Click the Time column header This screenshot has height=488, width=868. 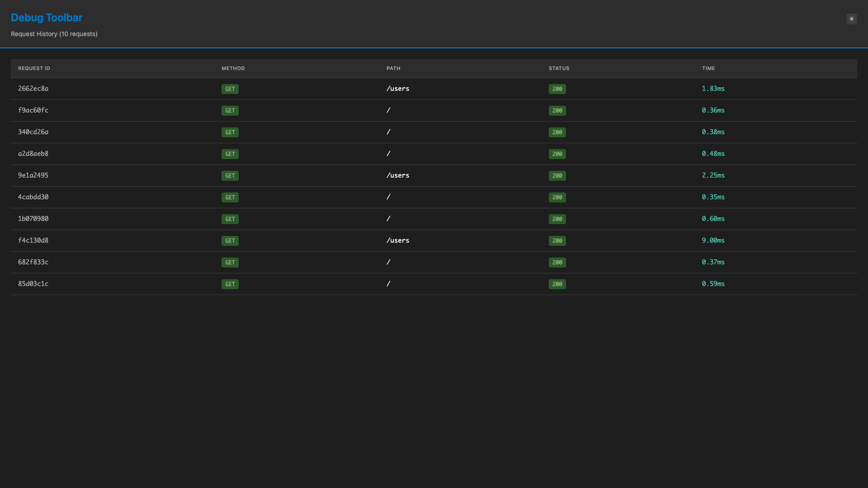pos(708,68)
